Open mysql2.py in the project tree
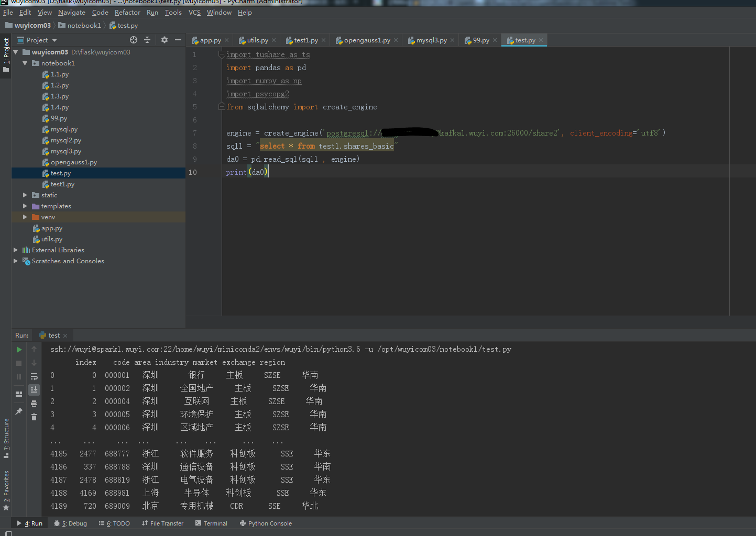This screenshot has width=756, height=536. [x=65, y=140]
